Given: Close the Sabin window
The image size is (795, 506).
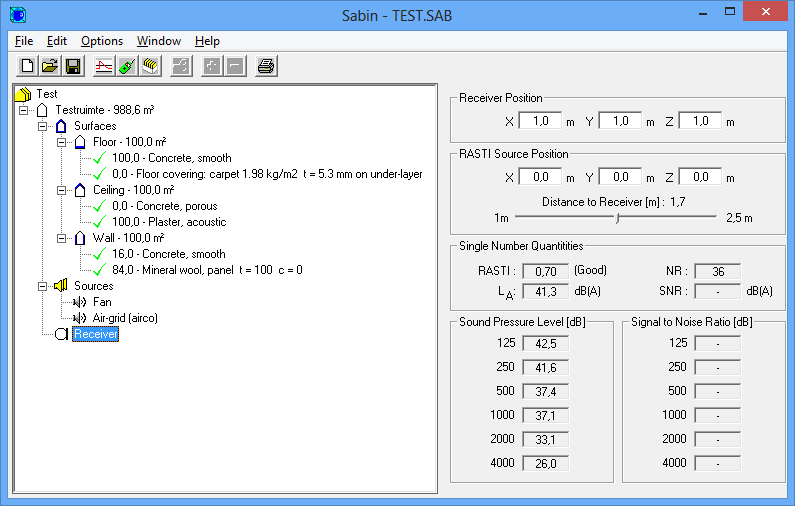Looking at the screenshot, I should pyautogui.click(x=766, y=11).
